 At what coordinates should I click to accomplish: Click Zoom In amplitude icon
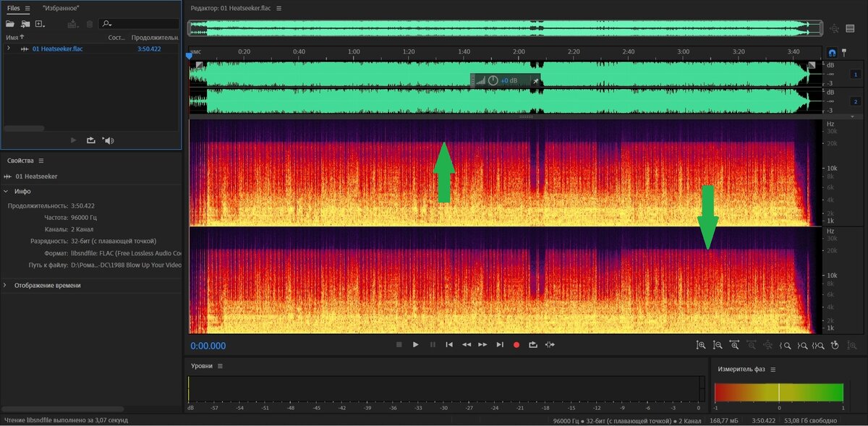[x=701, y=346]
